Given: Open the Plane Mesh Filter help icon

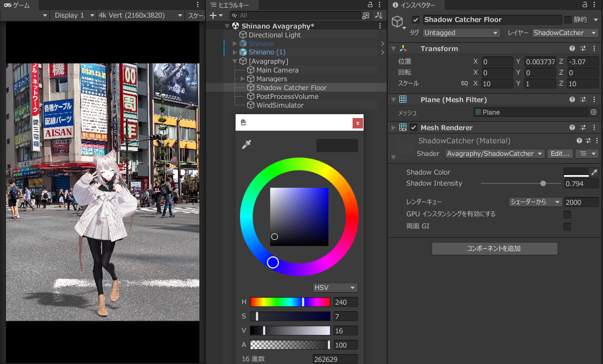Looking at the screenshot, I should click(x=572, y=99).
